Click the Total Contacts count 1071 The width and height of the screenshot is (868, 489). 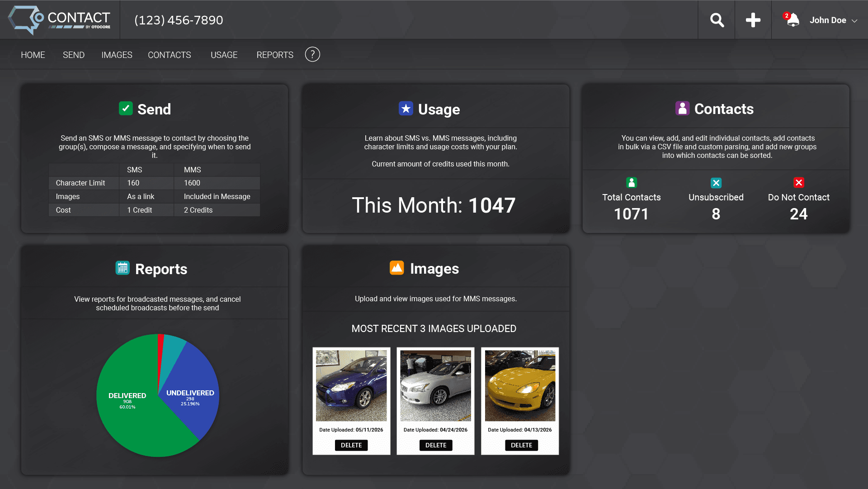pyautogui.click(x=631, y=214)
